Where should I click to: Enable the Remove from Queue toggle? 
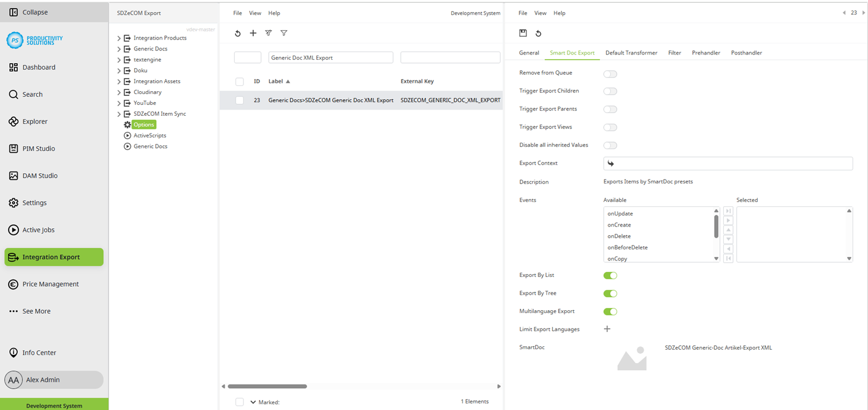tap(610, 73)
